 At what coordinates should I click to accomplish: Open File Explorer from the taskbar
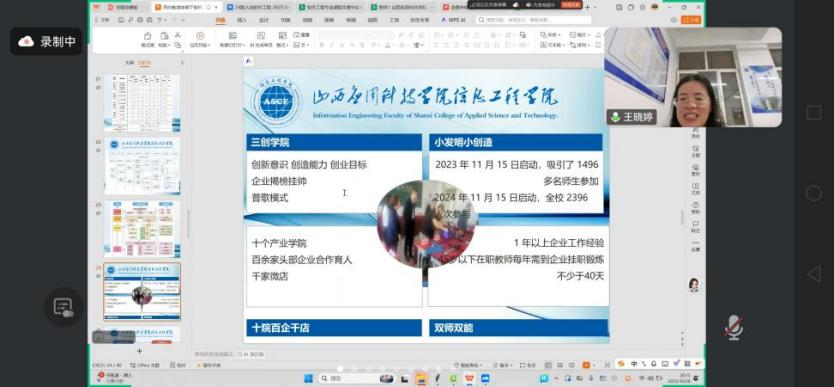(x=421, y=378)
